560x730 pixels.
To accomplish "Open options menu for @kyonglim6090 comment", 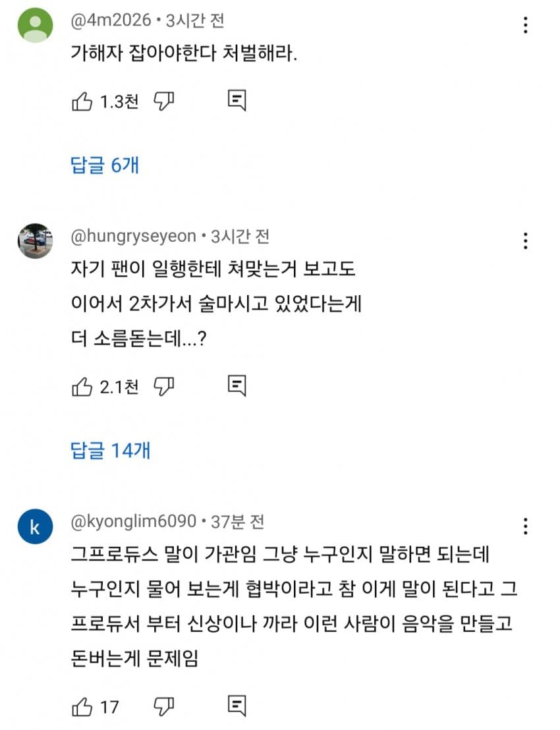I will click(526, 526).
